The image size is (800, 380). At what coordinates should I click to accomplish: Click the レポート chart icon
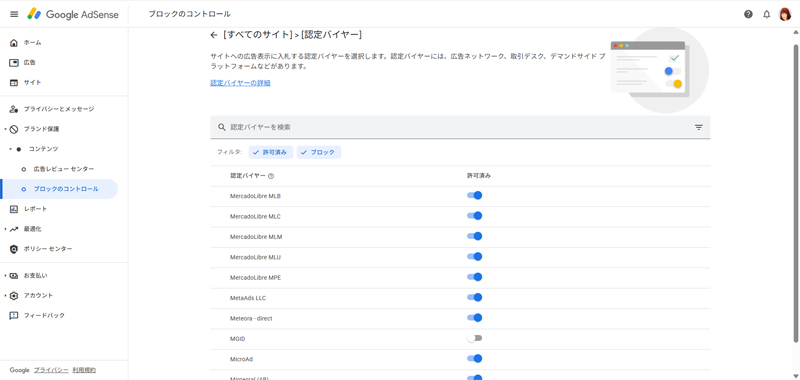click(14, 209)
